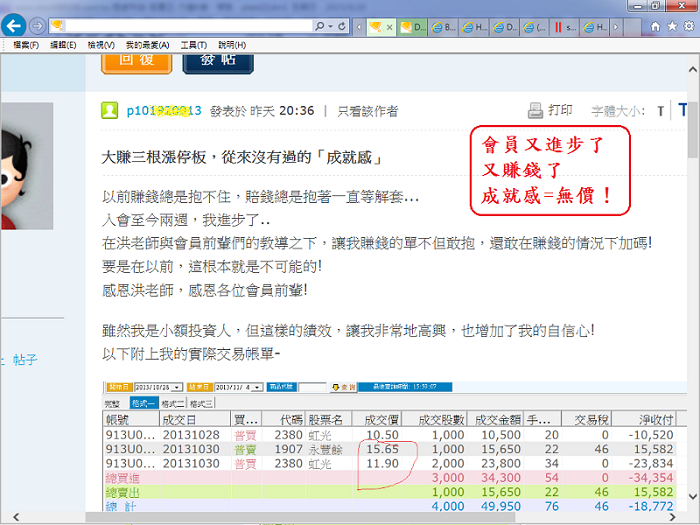
Task: Click the trophy favicon in address bar
Action: (x=57, y=26)
